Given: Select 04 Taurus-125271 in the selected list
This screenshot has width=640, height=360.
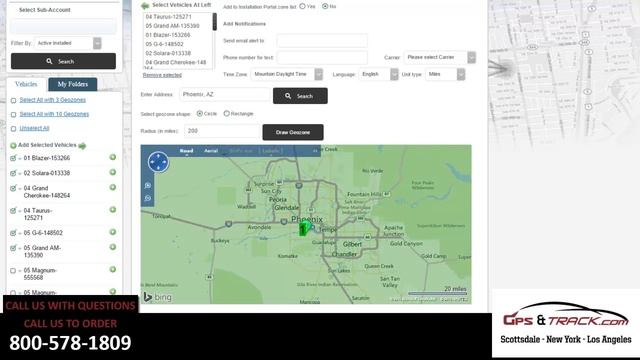Looking at the screenshot, I should click(x=169, y=17).
